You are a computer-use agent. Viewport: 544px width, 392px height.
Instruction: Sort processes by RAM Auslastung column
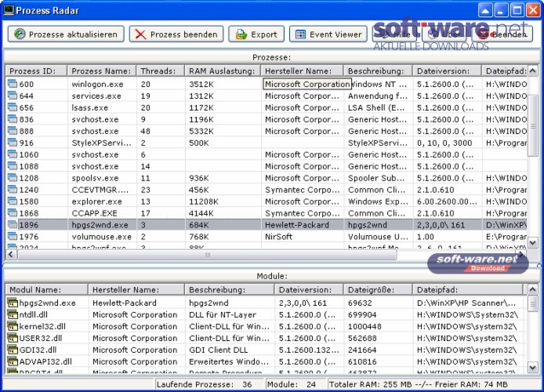click(x=223, y=71)
